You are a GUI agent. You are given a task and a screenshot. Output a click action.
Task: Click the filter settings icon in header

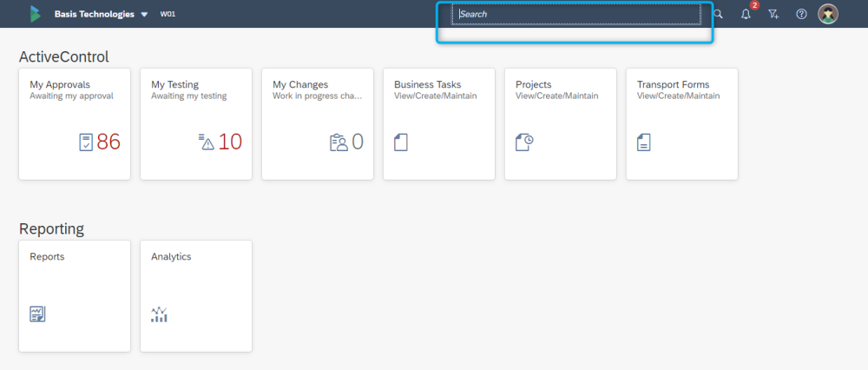coord(773,14)
